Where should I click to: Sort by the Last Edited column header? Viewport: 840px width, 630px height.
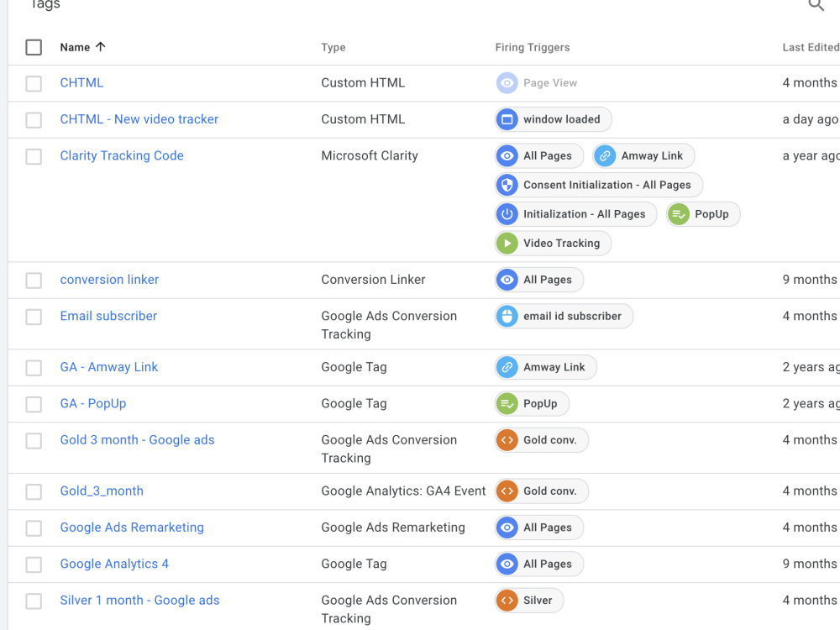811,47
